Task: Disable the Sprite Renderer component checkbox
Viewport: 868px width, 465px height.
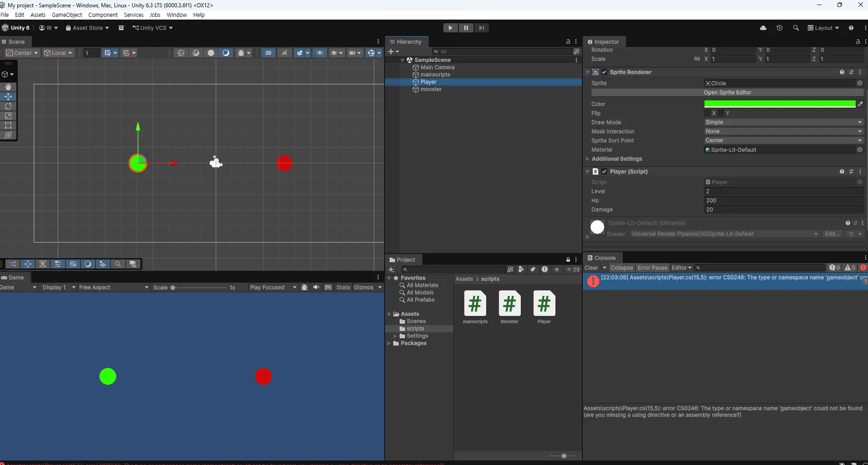Action: (x=604, y=72)
